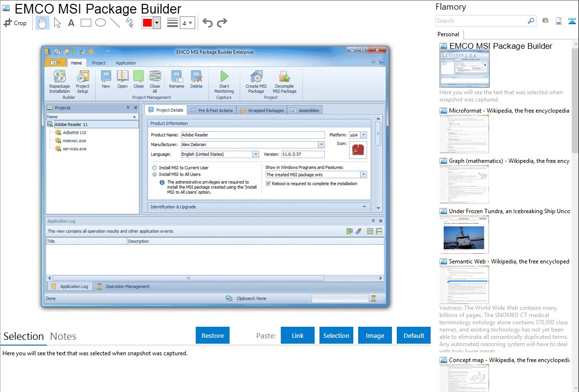The image size is (579, 392).
Task: Click Create MSI Package in the ribbon
Action: (256, 82)
